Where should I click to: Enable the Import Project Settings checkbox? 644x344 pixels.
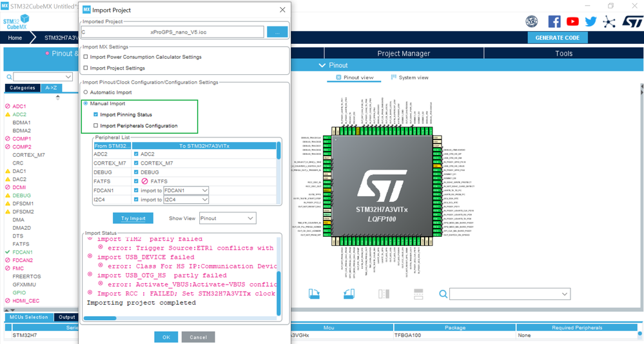(86, 68)
